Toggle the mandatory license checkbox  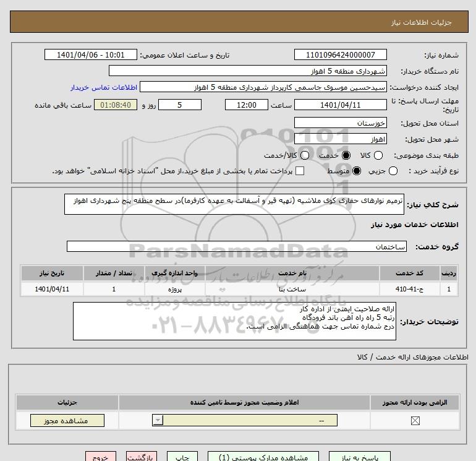415,421
